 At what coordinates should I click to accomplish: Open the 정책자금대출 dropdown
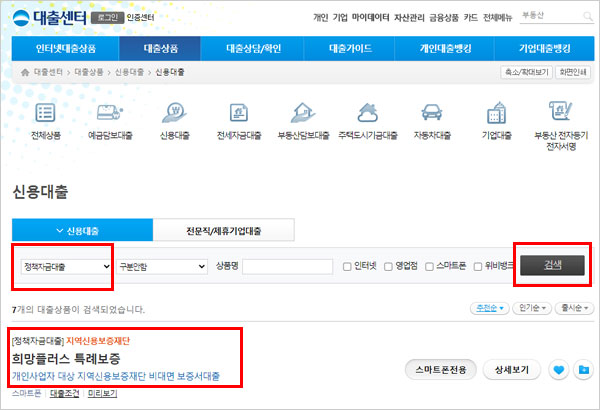point(66,266)
